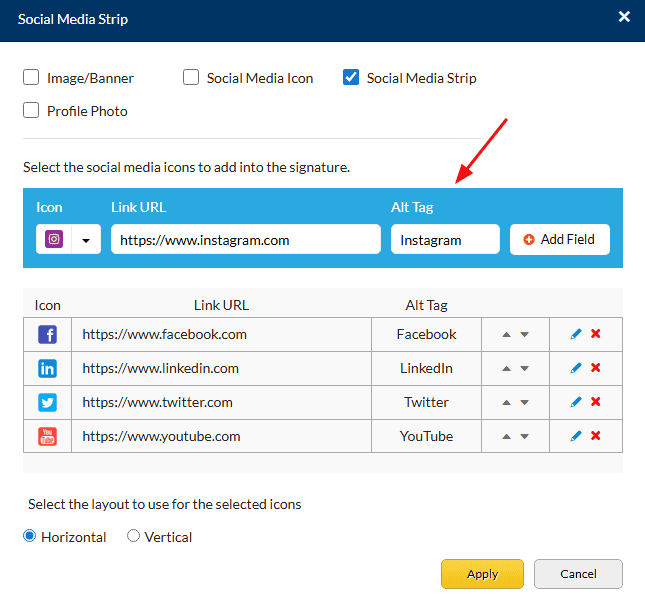The image size is (645, 612).
Task: Click the Link URL input with instagram.com
Action: pos(245,240)
